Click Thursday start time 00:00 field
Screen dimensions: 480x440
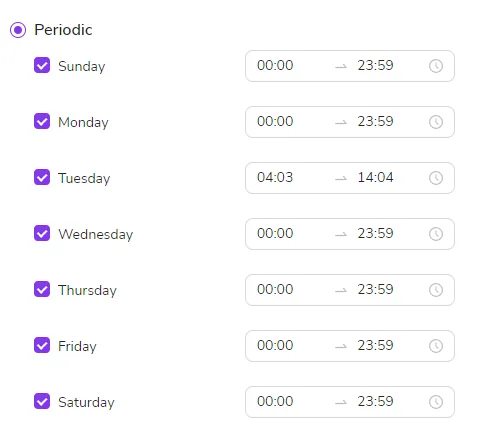(x=275, y=289)
